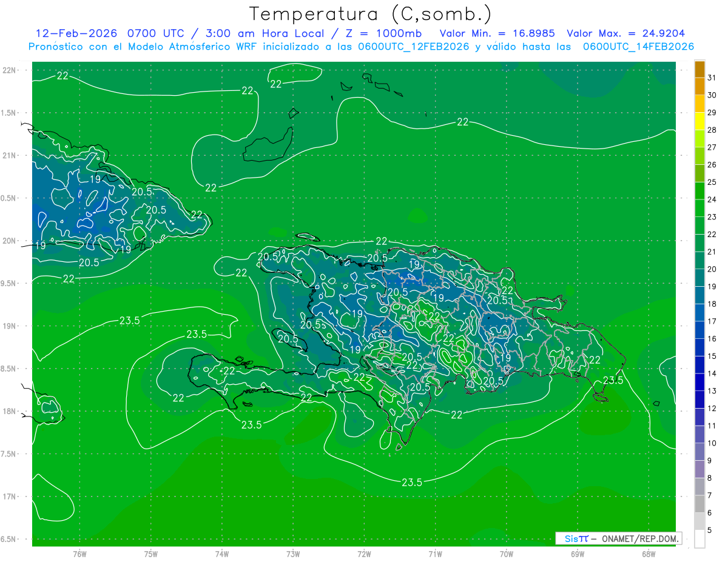Click the 72W longitude axis label

[364, 554]
